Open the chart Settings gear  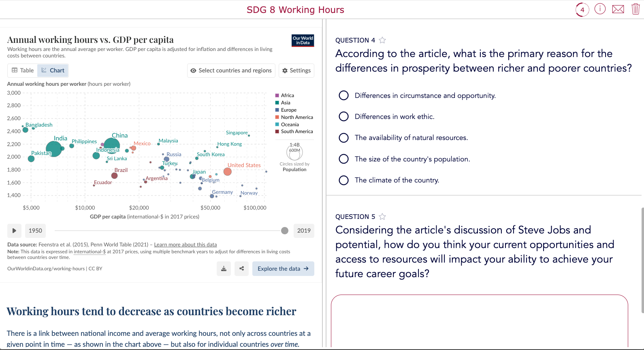point(296,70)
